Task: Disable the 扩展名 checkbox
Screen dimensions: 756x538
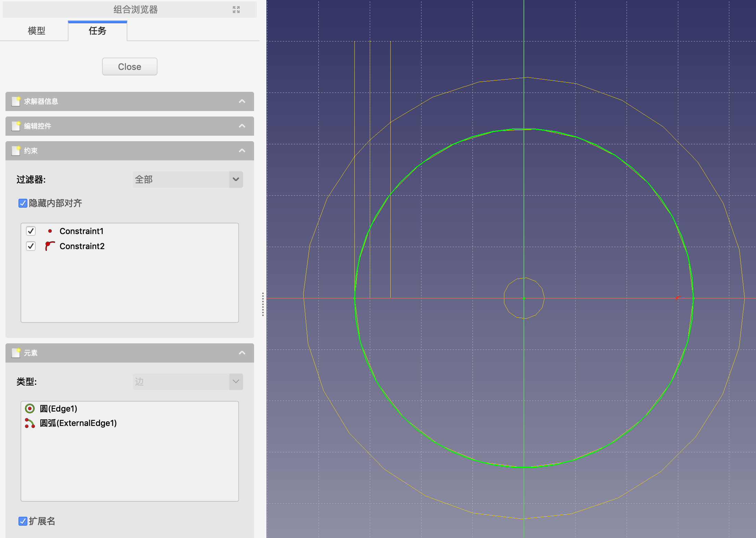Action: coord(23,521)
